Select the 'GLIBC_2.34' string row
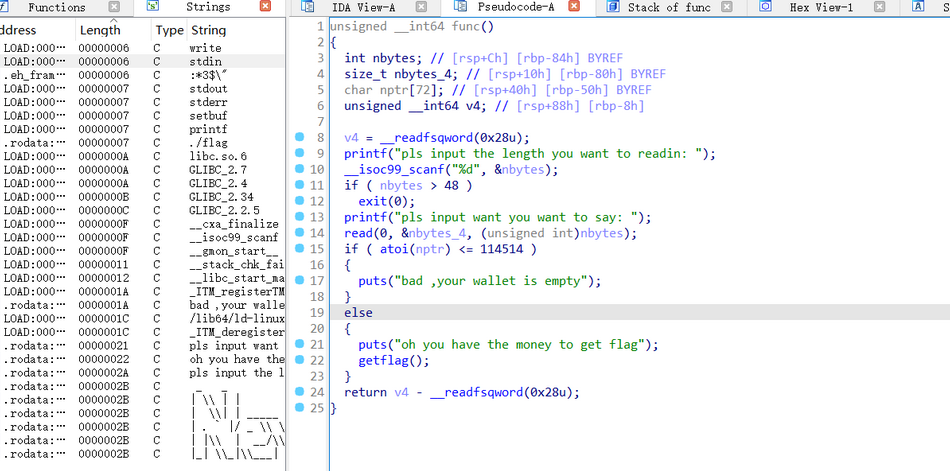 [x=142, y=196]
